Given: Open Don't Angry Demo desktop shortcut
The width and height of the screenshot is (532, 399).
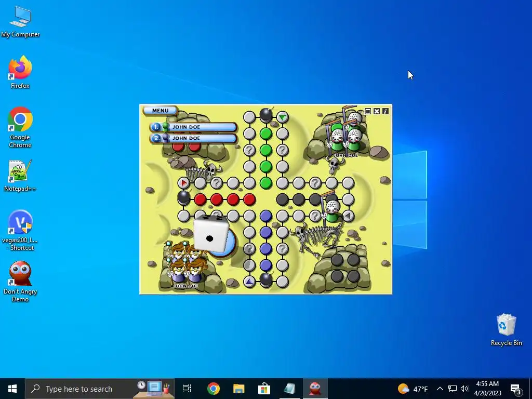Looking at the screenshot, I should click(x=20, y=281).
